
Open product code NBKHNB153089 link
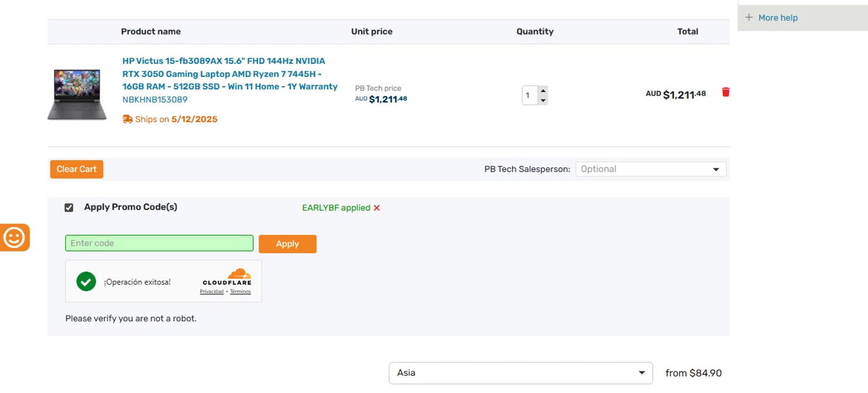[155, 99]
